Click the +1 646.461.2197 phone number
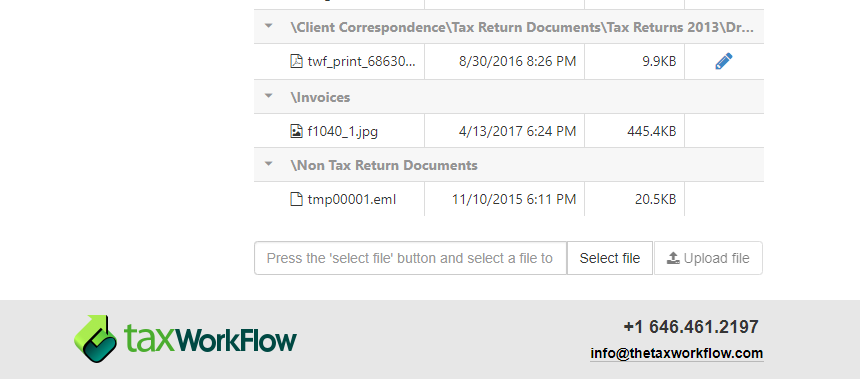The image size is (860, 379). coord(691,327)
